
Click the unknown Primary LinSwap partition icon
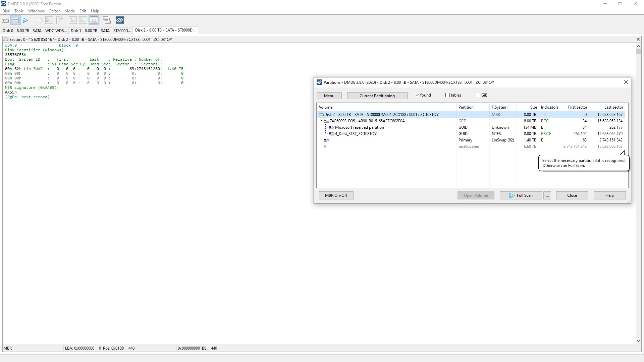tap(326, 140)
